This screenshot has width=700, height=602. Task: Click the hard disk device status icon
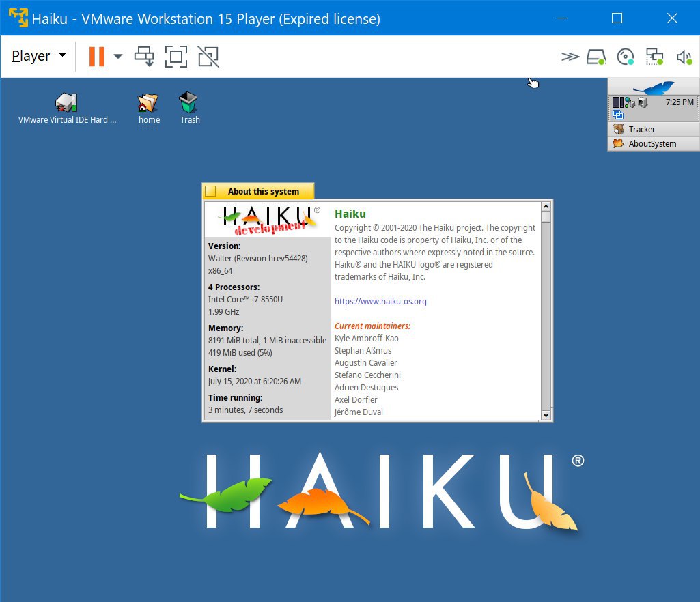(x=596, y=57)
